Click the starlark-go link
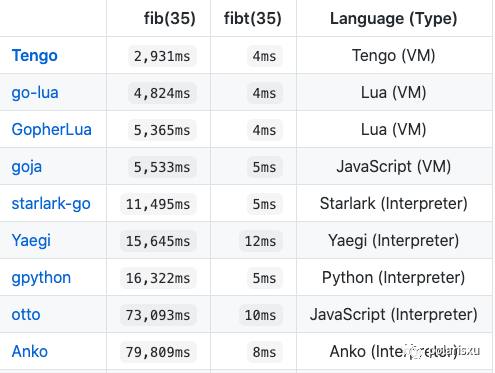This screenshot has width=495, height=373. pyautogui.click(x=51, y=204)
